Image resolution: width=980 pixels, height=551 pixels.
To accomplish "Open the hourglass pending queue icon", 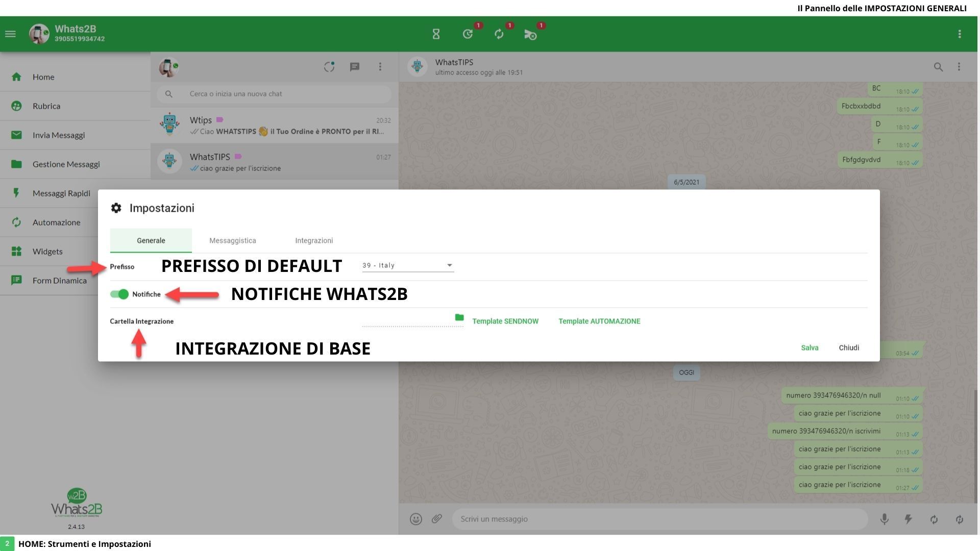I will point(436,34).
